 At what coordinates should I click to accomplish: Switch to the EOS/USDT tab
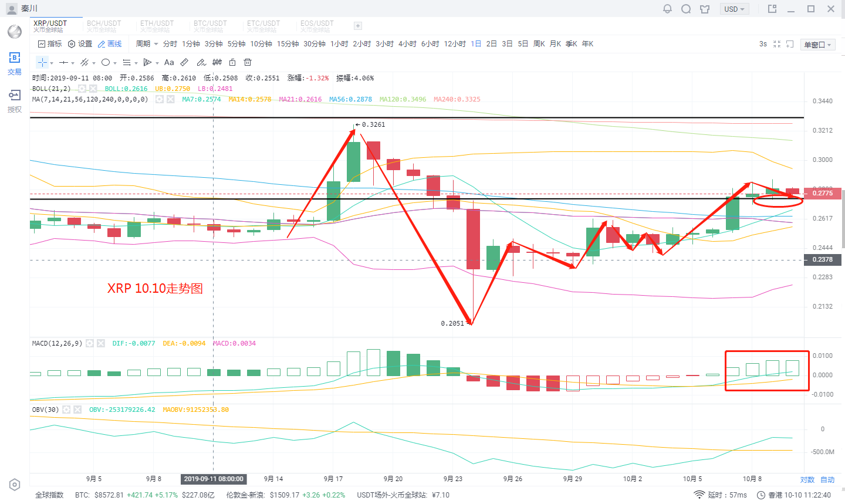tap(317, 26)
